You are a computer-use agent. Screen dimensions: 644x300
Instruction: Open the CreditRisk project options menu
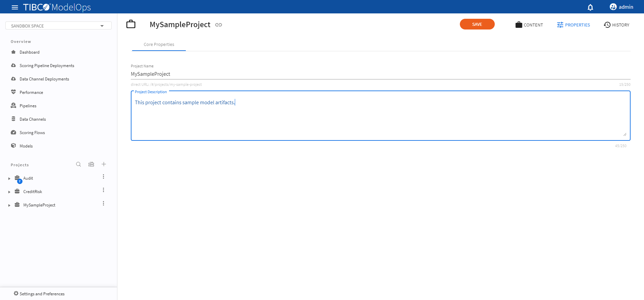pos(103,190)
